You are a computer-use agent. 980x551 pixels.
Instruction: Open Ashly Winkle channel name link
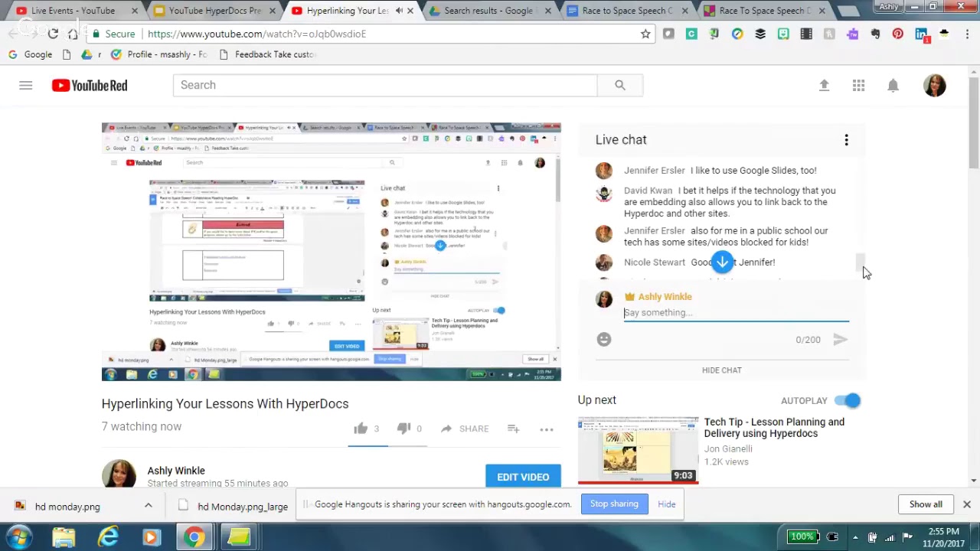[x=176, y=471]
